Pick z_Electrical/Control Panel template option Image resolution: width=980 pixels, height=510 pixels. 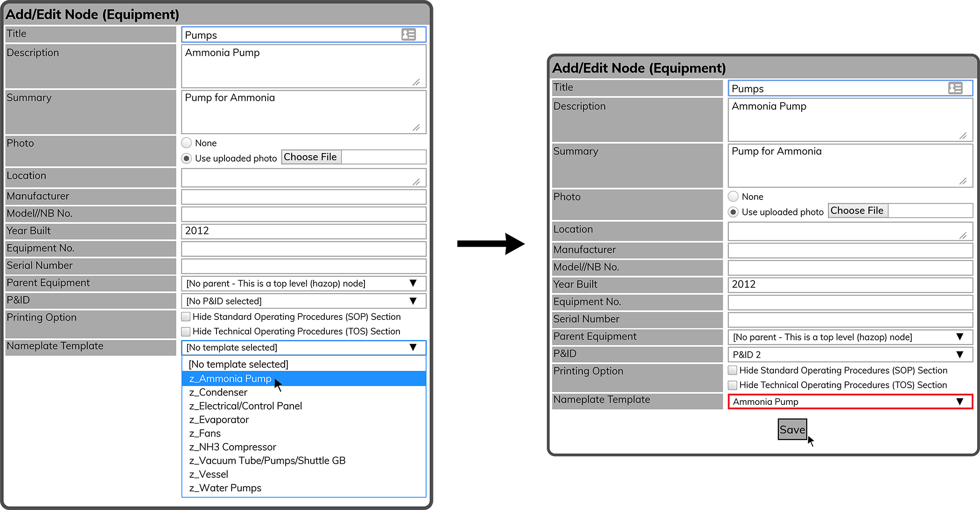pos(245,406)
